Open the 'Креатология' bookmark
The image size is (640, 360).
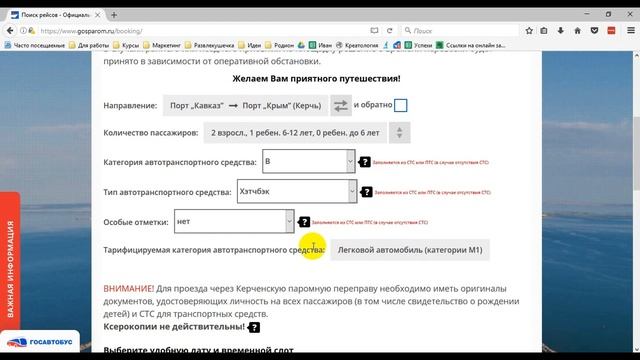click(x=357, y=45)
